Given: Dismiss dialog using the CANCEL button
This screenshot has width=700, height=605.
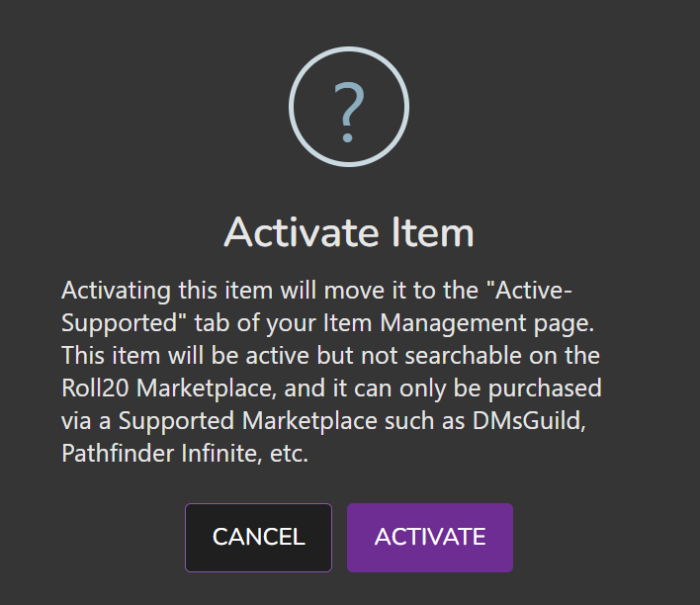Looking at the screenshot, I should 258,538.
